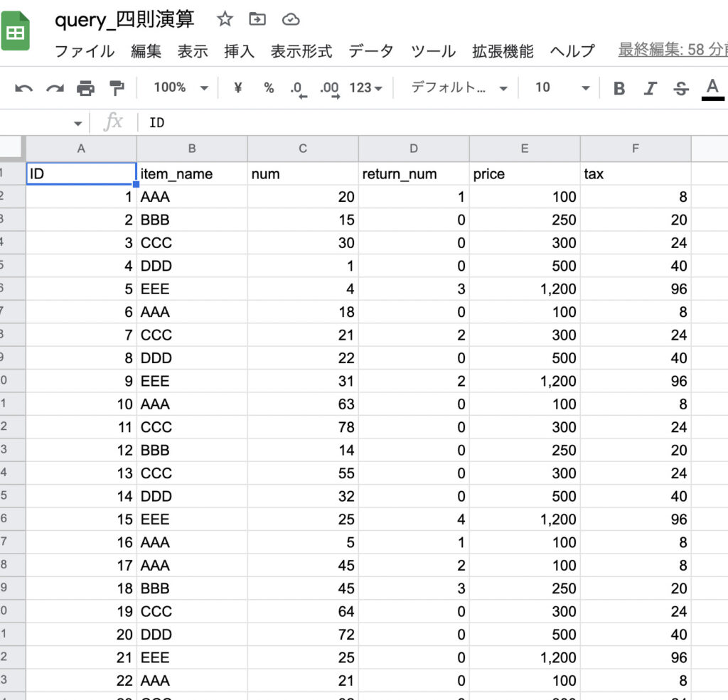Screen dimensions: 728x700
Task: Click the move to folder icon
Action: coord(257,19)
